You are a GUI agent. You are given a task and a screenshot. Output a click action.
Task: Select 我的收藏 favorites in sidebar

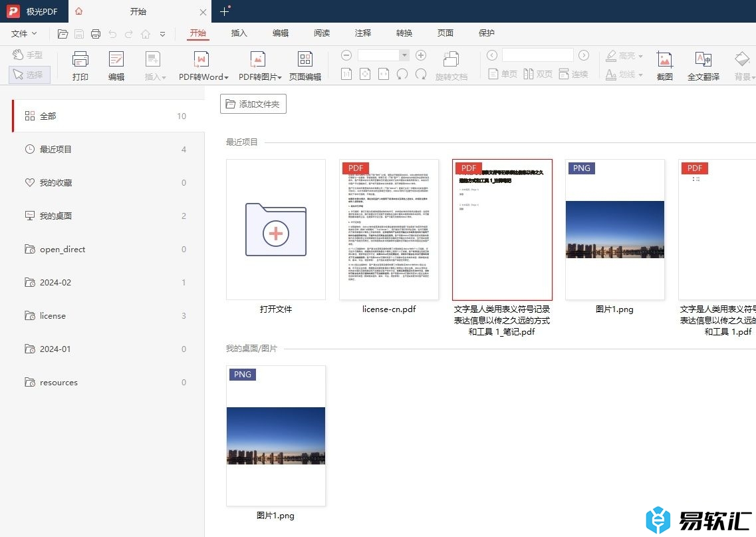click(x=108, y=183)
